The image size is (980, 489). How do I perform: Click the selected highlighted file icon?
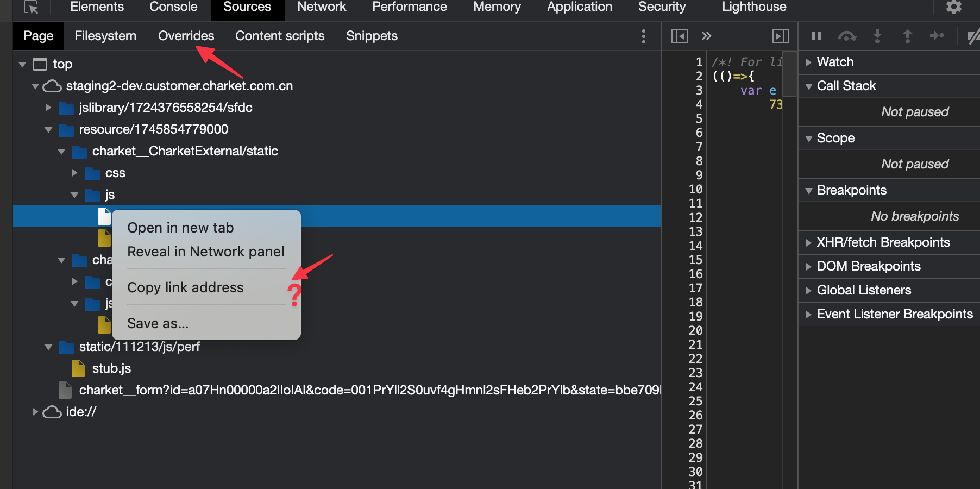pos(104,216)
